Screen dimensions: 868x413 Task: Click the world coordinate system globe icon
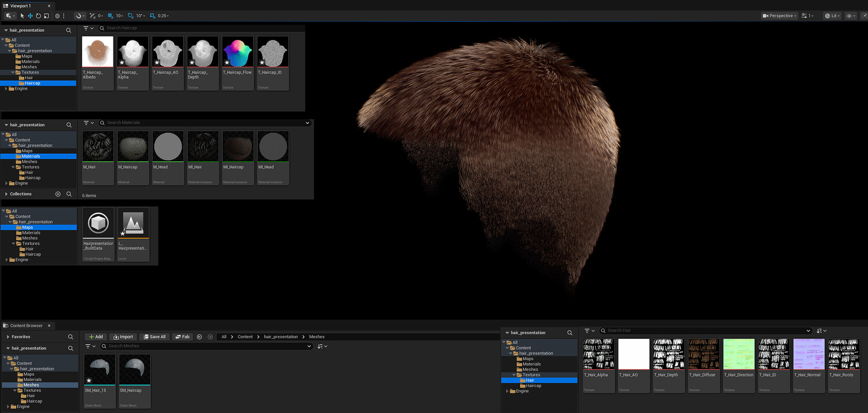pyautogui.click(x=57, y=16)
